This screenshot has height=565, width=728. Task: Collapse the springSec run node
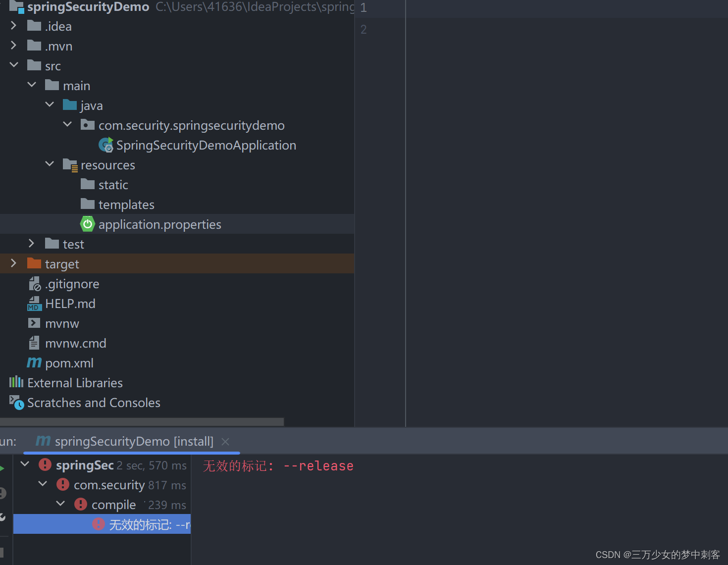point(25,464)
